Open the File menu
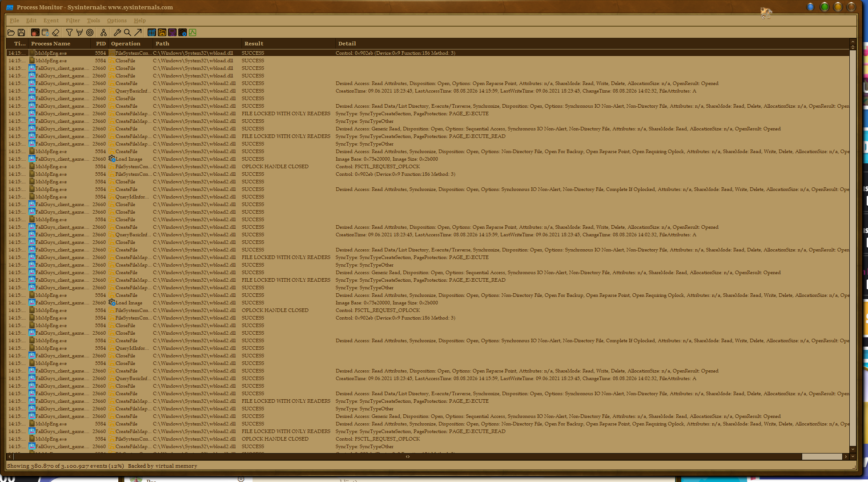Viewport: 868px width, 482px height. [x=15, y=20]
